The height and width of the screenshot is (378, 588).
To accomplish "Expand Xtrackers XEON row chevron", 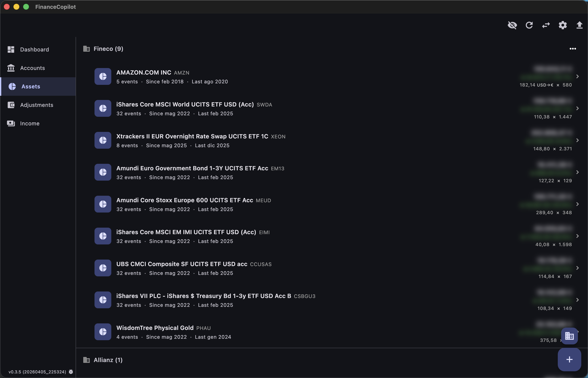I will [577, 140].
